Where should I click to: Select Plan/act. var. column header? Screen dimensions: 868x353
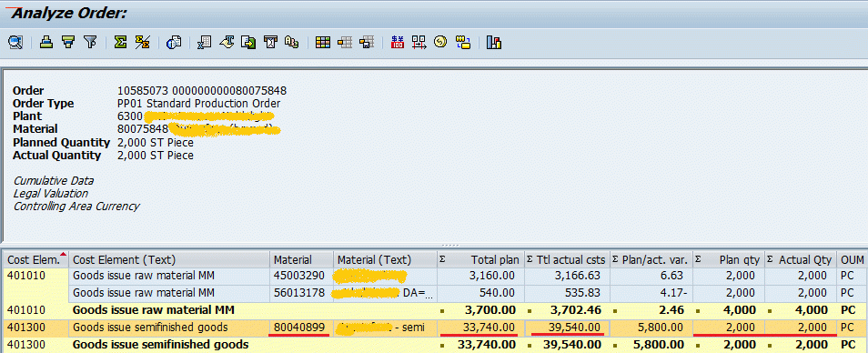click(x=651, y=259)
